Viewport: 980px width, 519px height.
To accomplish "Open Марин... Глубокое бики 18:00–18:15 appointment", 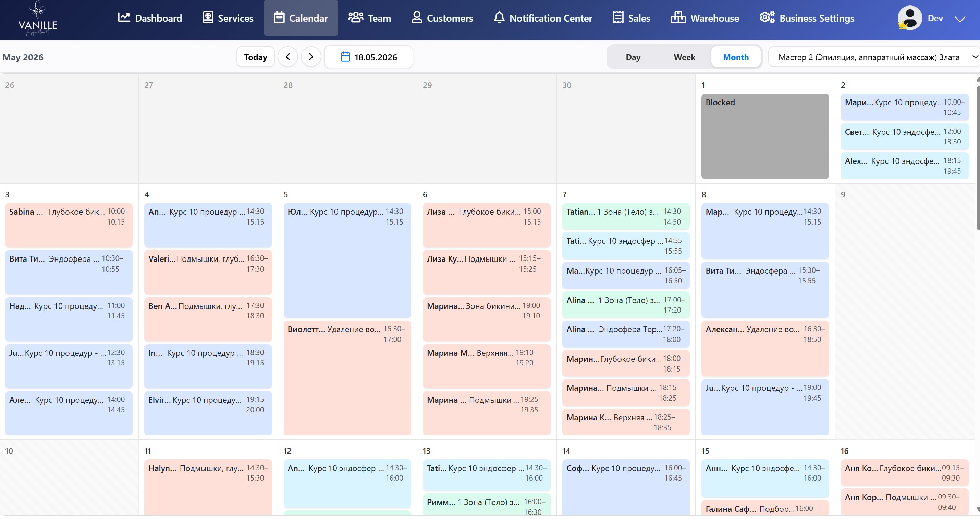I will coord(626,363).
